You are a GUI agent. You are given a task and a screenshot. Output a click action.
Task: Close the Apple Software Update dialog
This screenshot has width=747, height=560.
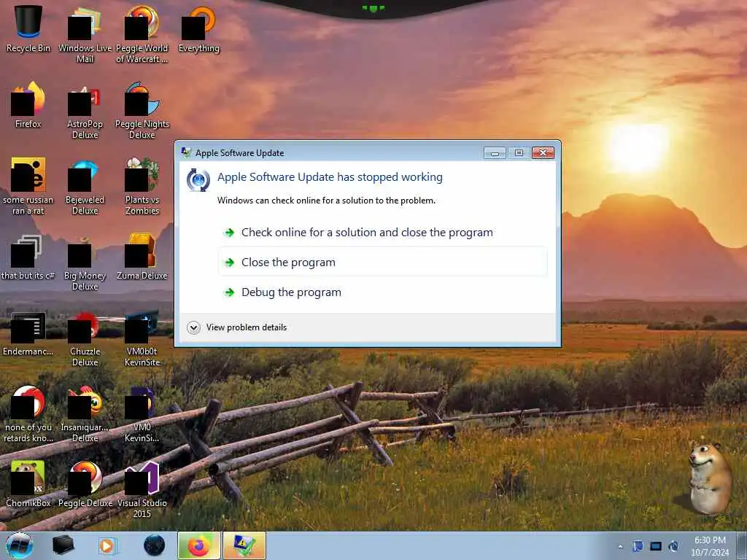(543, 153)
